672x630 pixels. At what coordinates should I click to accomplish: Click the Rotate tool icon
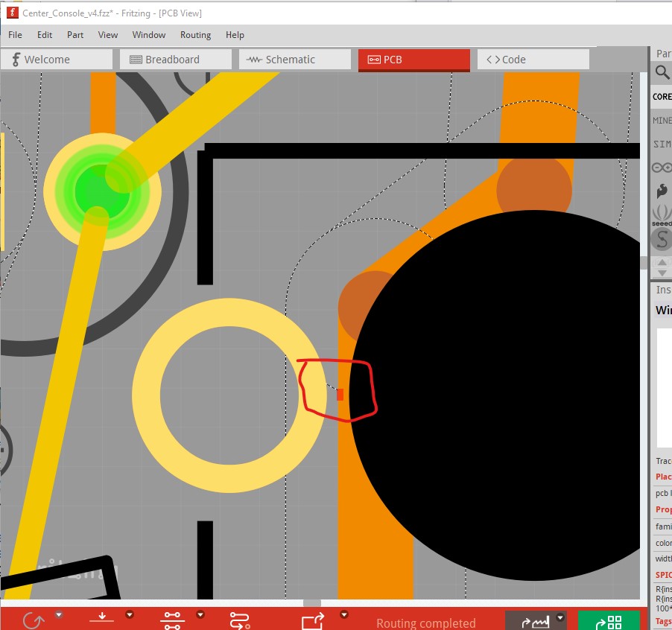[33, 620]
